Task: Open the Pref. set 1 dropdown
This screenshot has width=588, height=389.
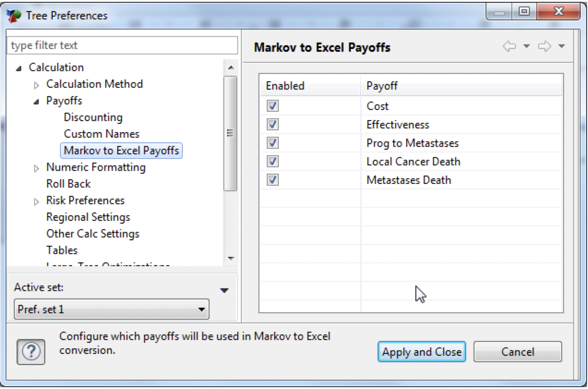Action: pos(201,310)
